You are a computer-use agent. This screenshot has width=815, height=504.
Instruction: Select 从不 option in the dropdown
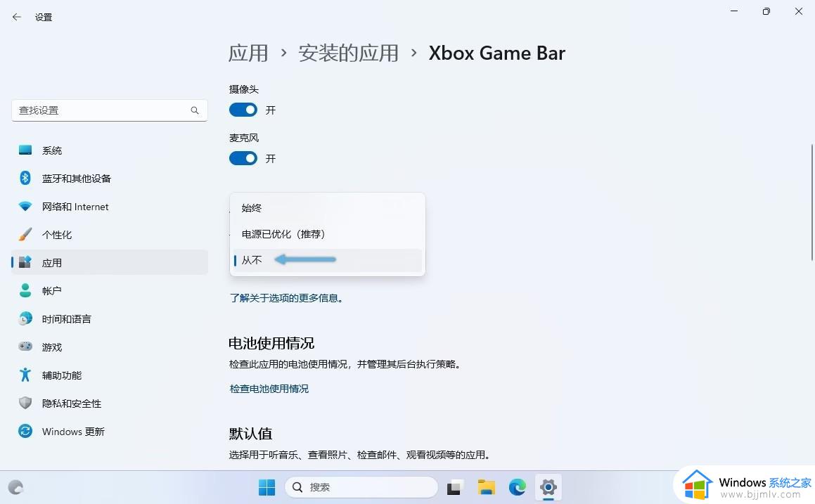[328, 260]
